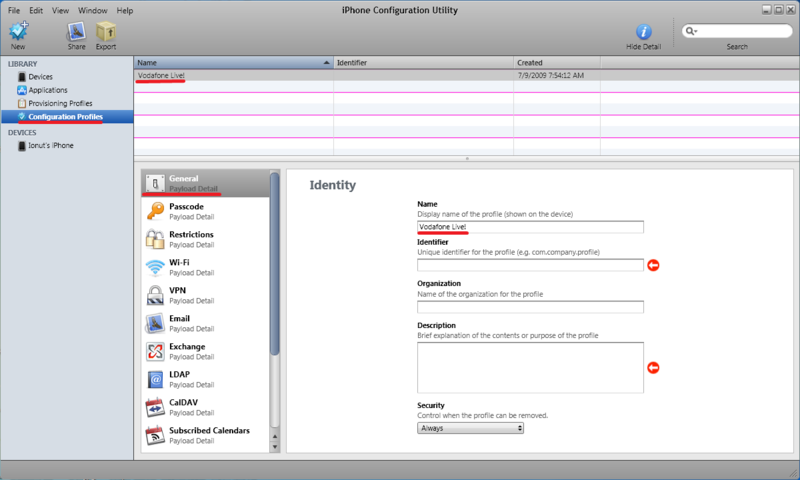Open the View menu
800x480 pixels.
pos(60,10)
